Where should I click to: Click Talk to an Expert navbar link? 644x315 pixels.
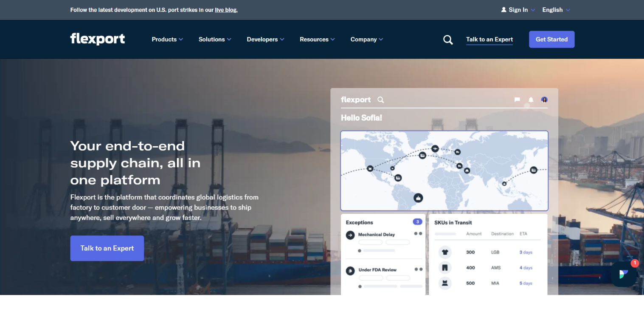click(489, 40)
